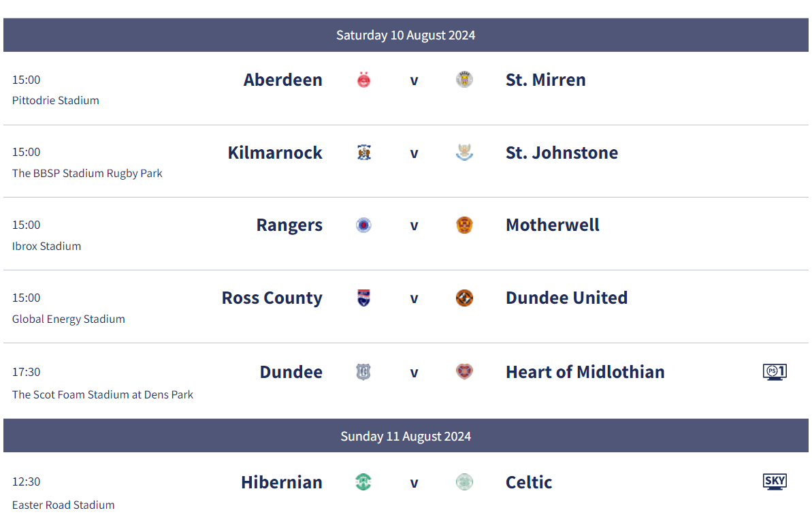
Task: Click the Pittodrie Stadium link
Action: (x=55, y=100)
